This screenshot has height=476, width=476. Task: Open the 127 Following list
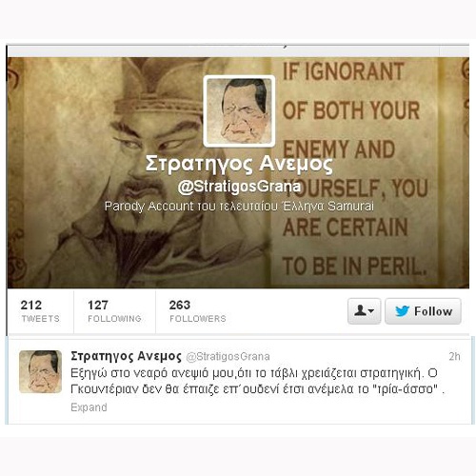pos(114,311)
